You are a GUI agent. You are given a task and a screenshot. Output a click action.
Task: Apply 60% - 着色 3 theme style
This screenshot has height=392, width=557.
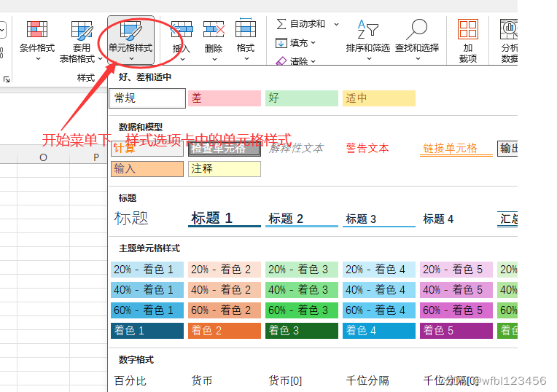click(302, 310)
